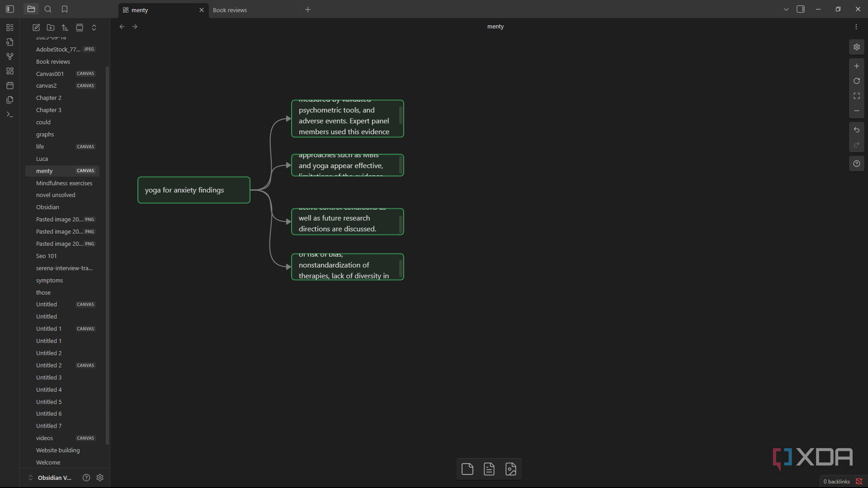Add media from vault to canvas
This screenshot has height=488, width=868.
tap(511, 469)
